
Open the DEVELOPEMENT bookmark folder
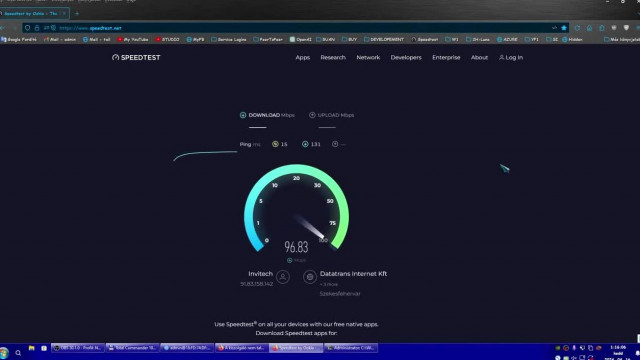pyautogui.click(x=384, y=40)
